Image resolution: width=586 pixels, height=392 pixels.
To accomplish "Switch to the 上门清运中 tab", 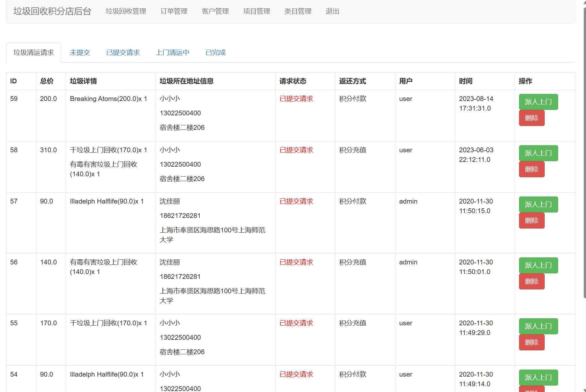I will point(173,52).
